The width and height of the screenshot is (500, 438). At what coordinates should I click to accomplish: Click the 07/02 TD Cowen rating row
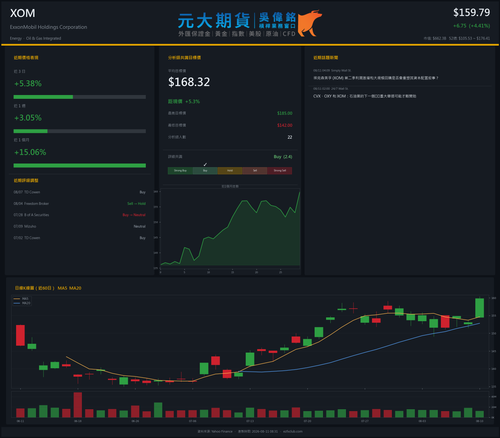point(80,238)
